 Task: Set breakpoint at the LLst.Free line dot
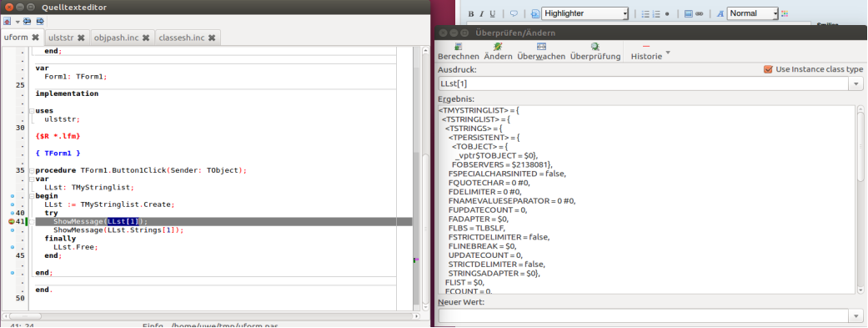pyautogui.click(x=12, y=247)
